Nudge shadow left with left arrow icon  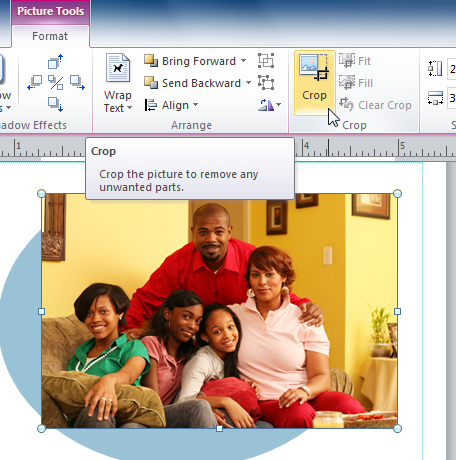pyautogui.click(x=35, y=82)
